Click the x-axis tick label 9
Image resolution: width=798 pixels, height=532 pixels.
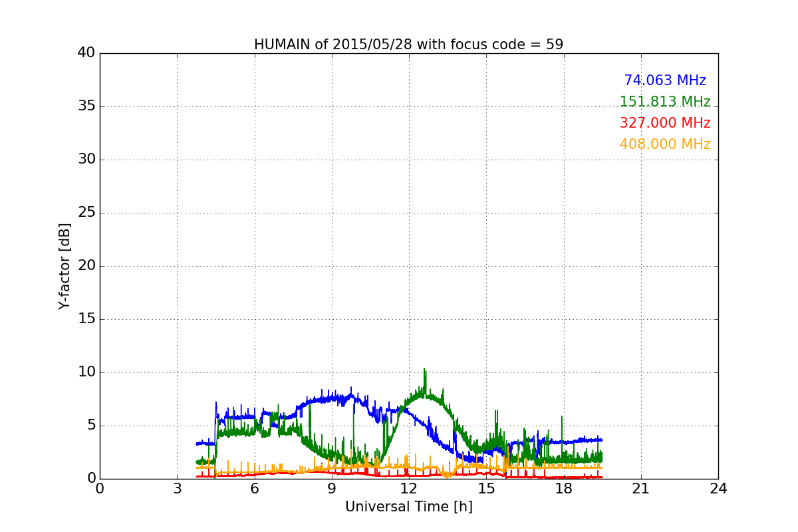(332, 489)
